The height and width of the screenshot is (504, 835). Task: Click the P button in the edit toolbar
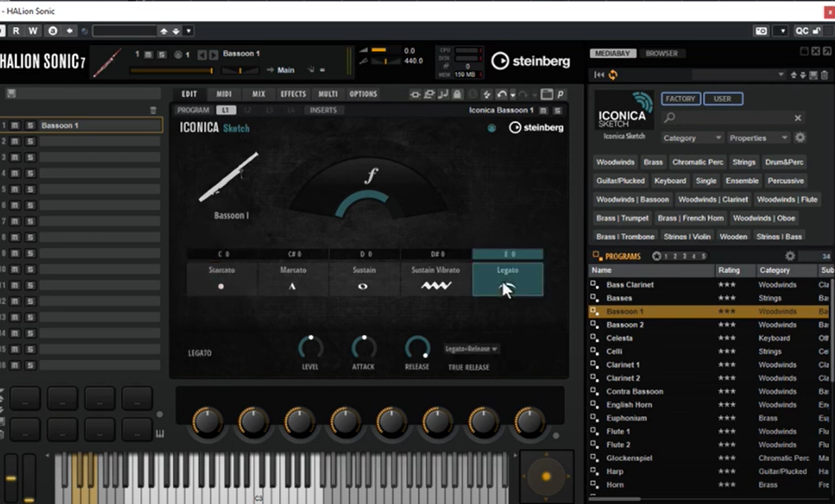[560, 94]
